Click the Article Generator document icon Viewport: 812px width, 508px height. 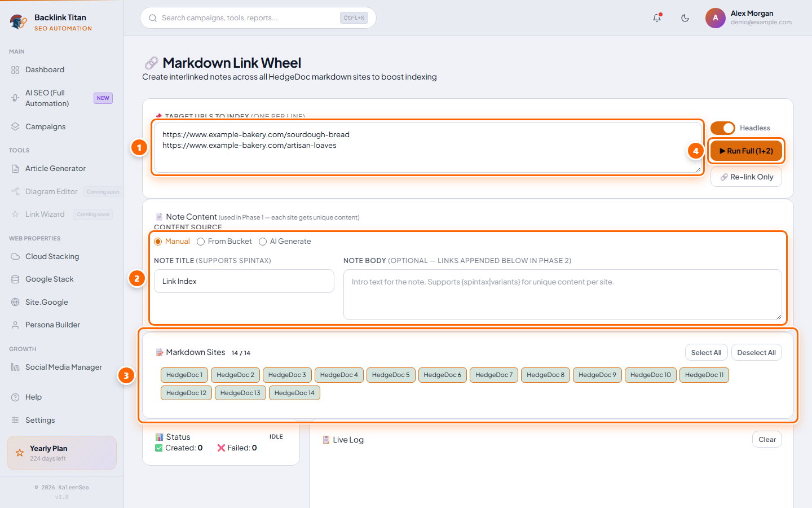coord(15,168)
